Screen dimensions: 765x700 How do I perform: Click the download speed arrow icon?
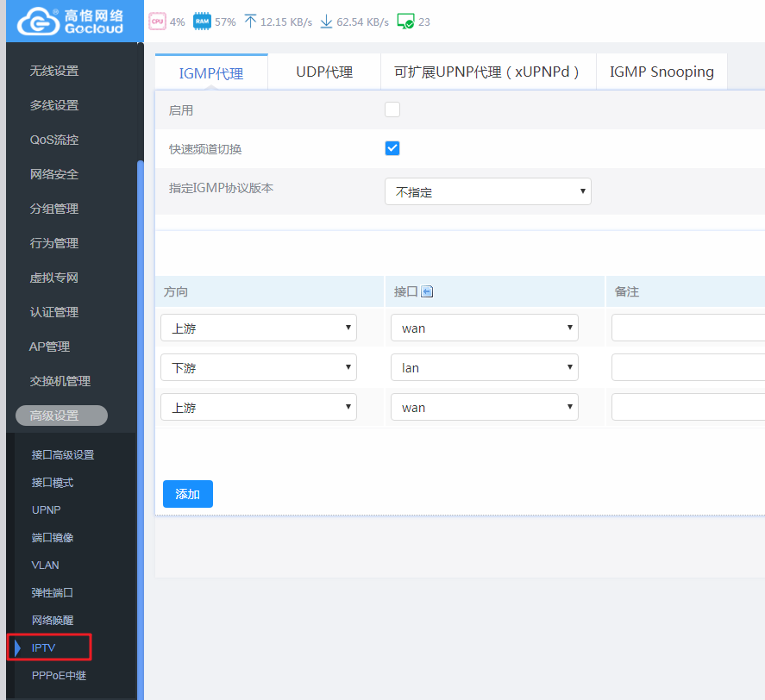(326, 22)
